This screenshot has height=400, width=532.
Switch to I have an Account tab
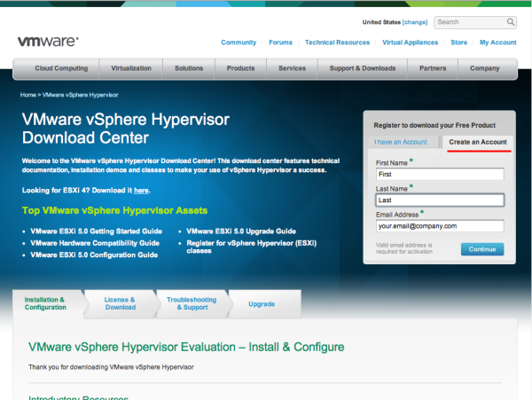(x=401, y=142)
